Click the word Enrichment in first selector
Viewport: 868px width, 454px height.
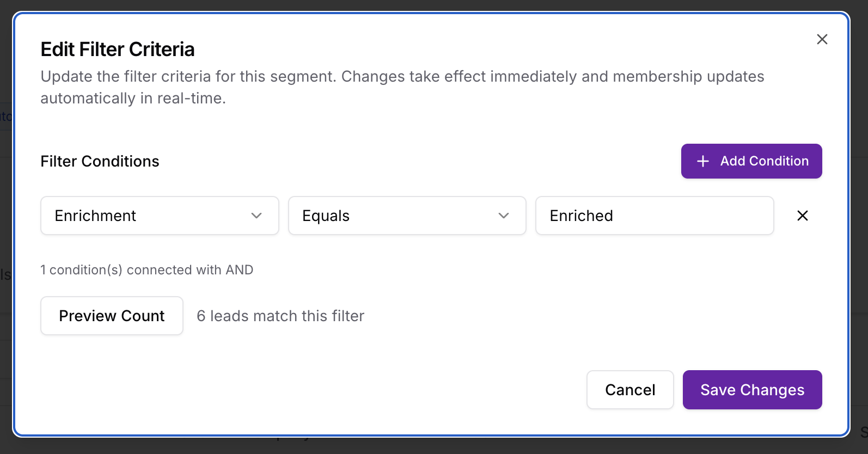(95, 216)
